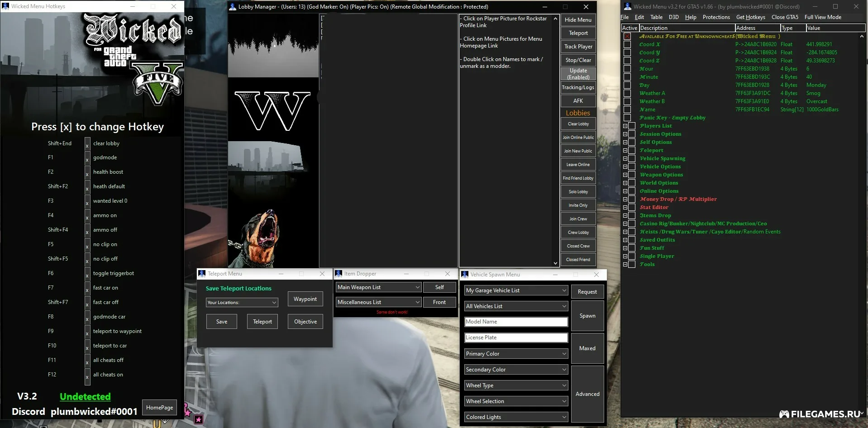The image size is (868, 428).
Task: Click the Vehicle Spawn Menu title bar icon
Action: (464, 275)
